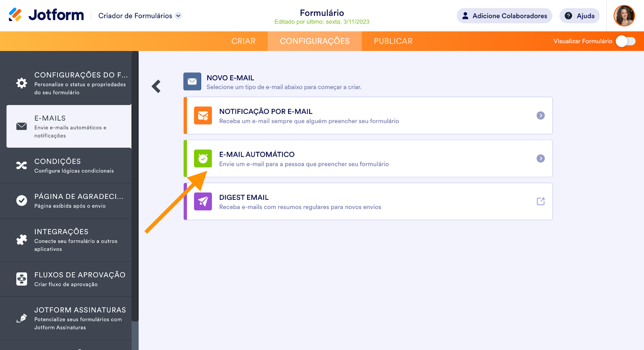Click the Adicione Colaboradores button
The width and height of the screenshot is (644, 350).
click(504, 16)
